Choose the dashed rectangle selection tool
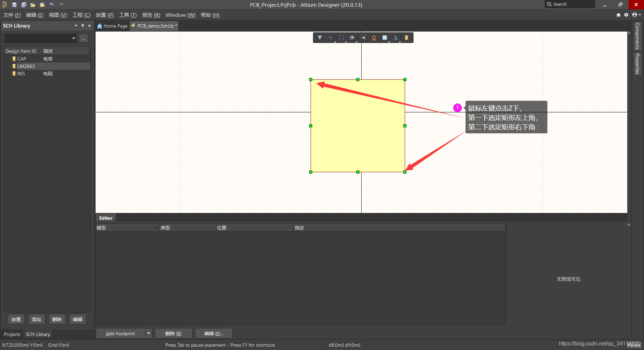This screenshot has height=350, width=644. (341, 38)
